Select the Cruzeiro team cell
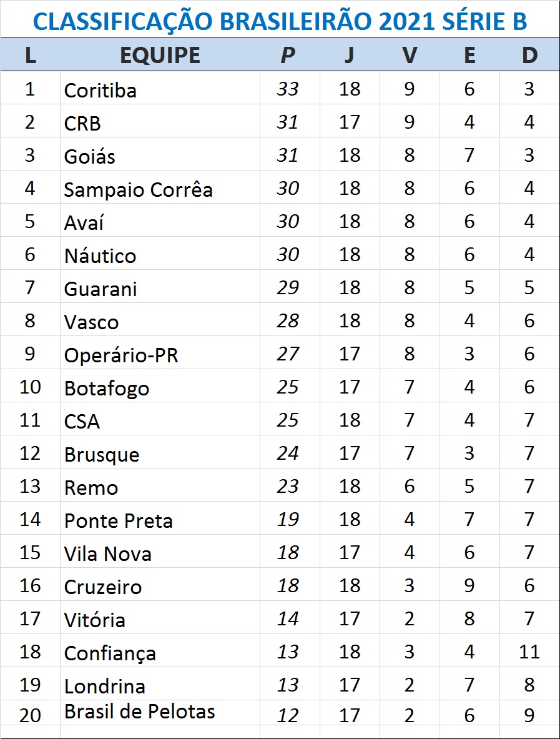This screenshot has width=560, height=739. pos(103,587)
